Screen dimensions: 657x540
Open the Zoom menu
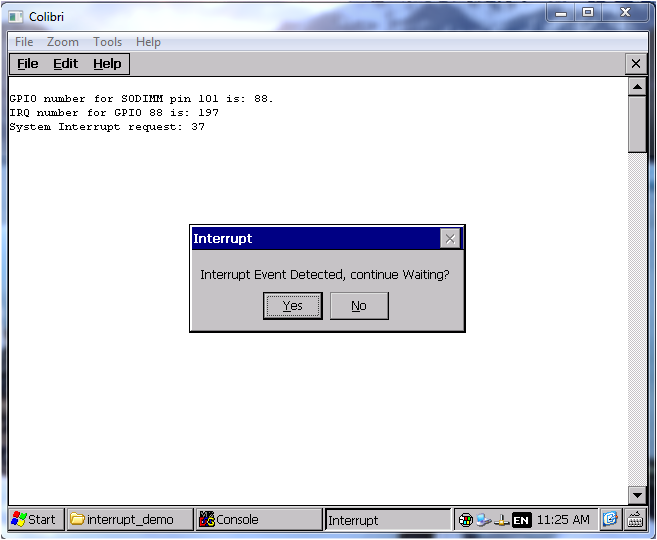tap(62, 42)
